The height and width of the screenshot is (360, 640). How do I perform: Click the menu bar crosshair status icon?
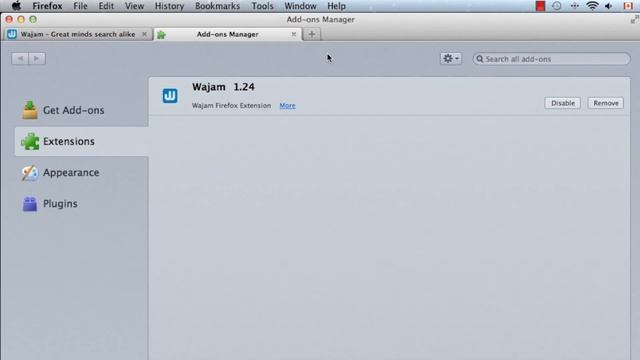coord(575,6)
